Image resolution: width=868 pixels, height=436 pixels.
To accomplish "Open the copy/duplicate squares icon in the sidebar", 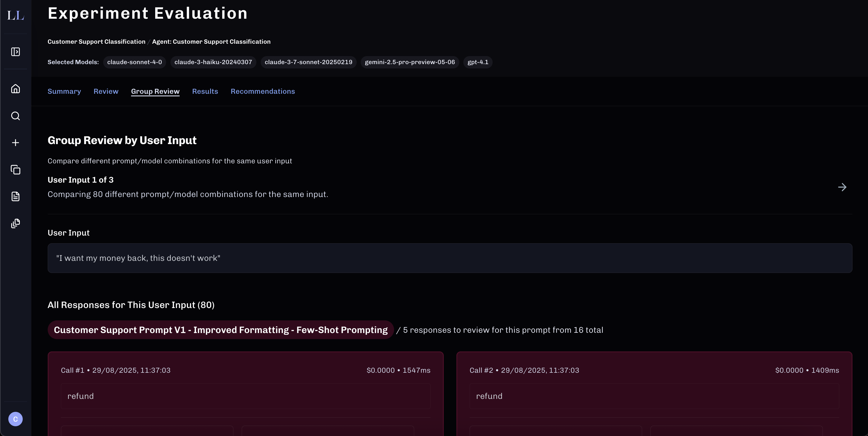I will tap(16, 170).
